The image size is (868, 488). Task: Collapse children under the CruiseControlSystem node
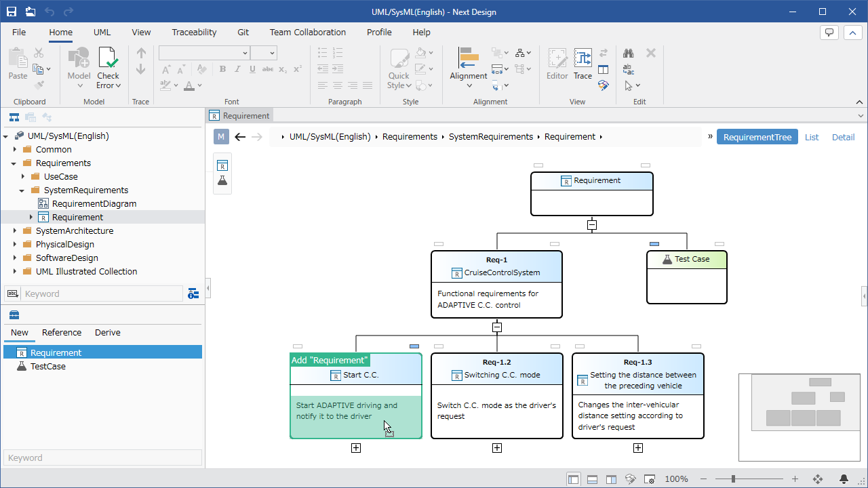497,327
